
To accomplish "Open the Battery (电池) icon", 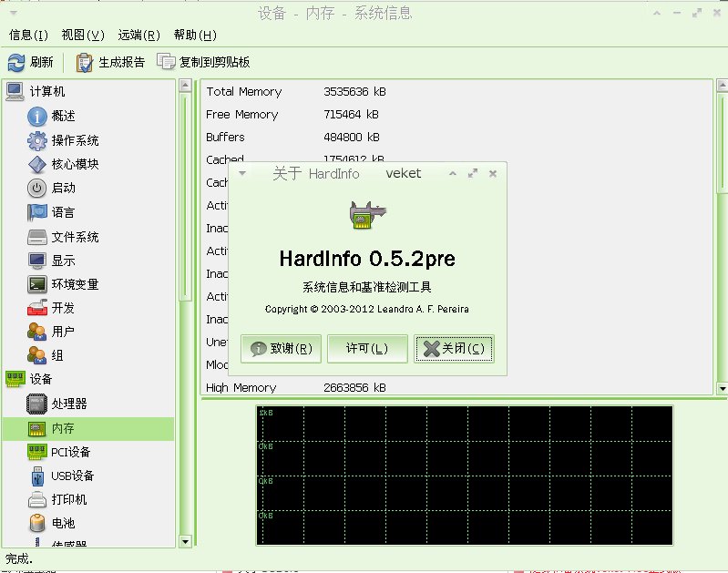I will (37, 523).
